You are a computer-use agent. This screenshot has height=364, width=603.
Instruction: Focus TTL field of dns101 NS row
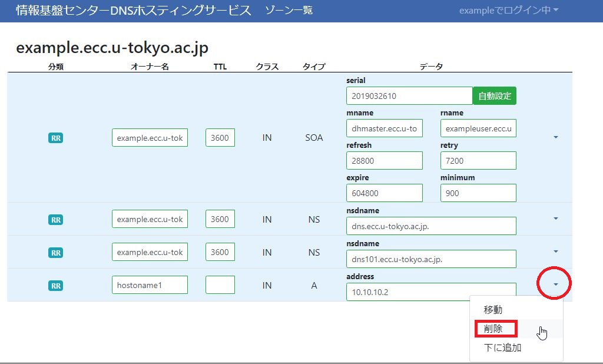(x=220, y=252)
